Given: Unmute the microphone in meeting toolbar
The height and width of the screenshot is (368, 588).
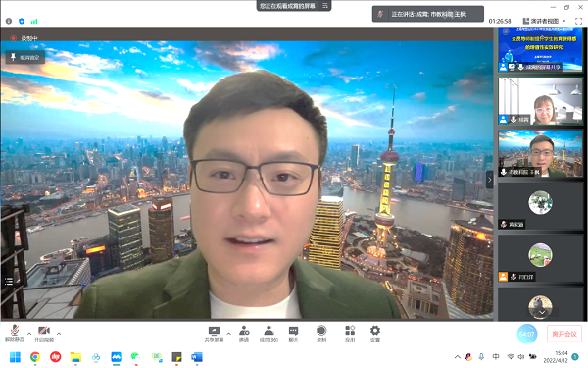Looking at the screenshot, I should coord(15,333).
